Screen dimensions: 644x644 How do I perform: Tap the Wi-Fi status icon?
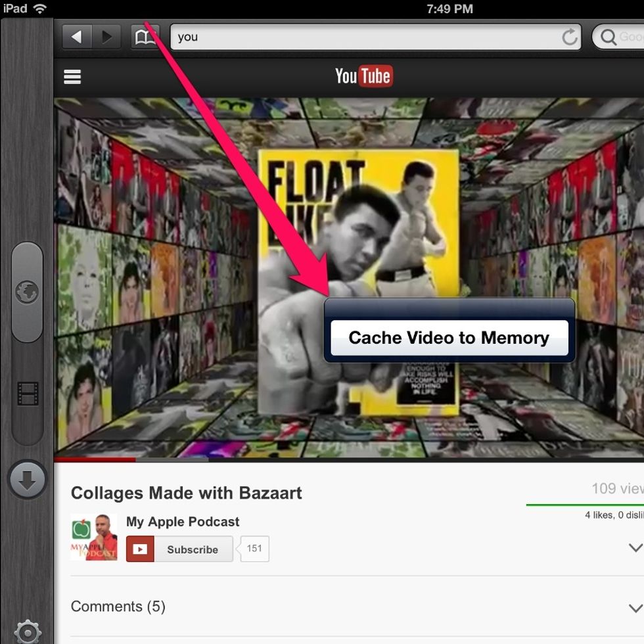[x=40, y=8]
